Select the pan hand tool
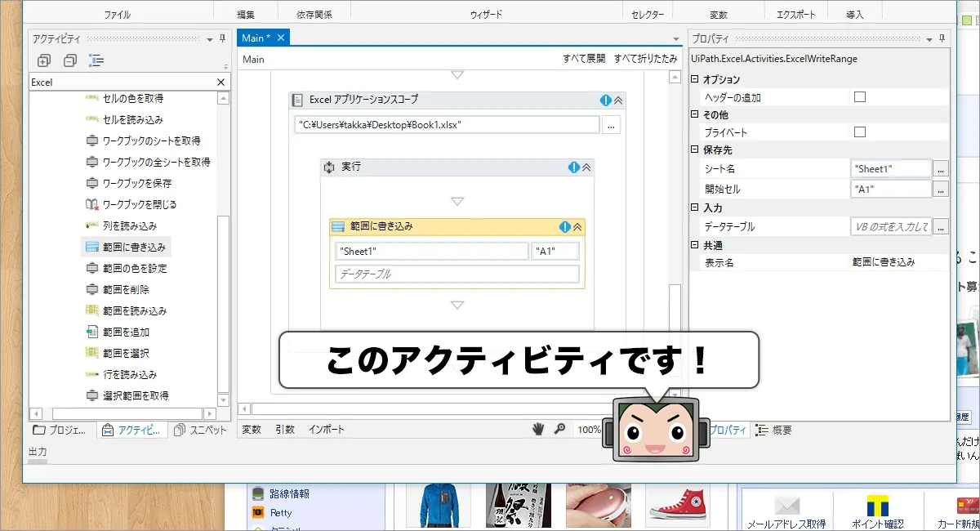 [x=539, y=429]
